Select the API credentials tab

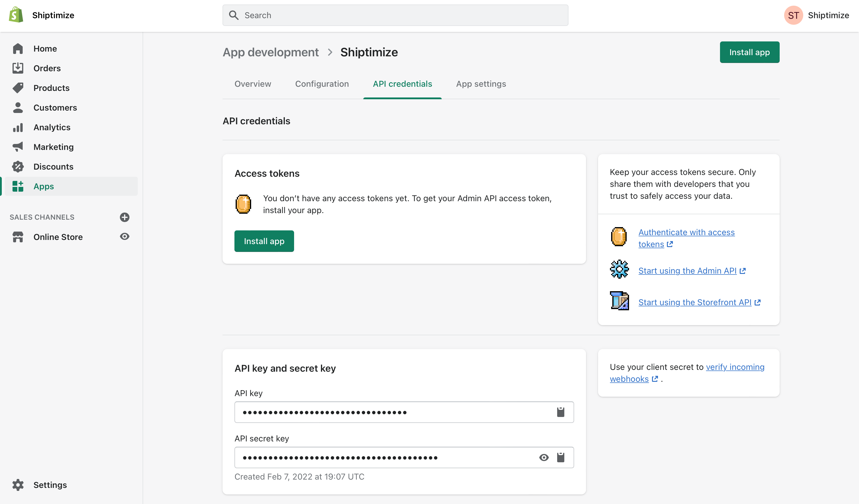[403, 84]
